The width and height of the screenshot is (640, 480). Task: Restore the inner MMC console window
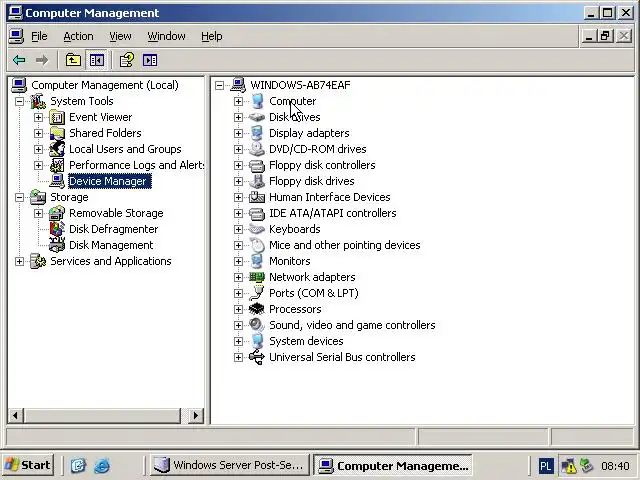[605, 36]
